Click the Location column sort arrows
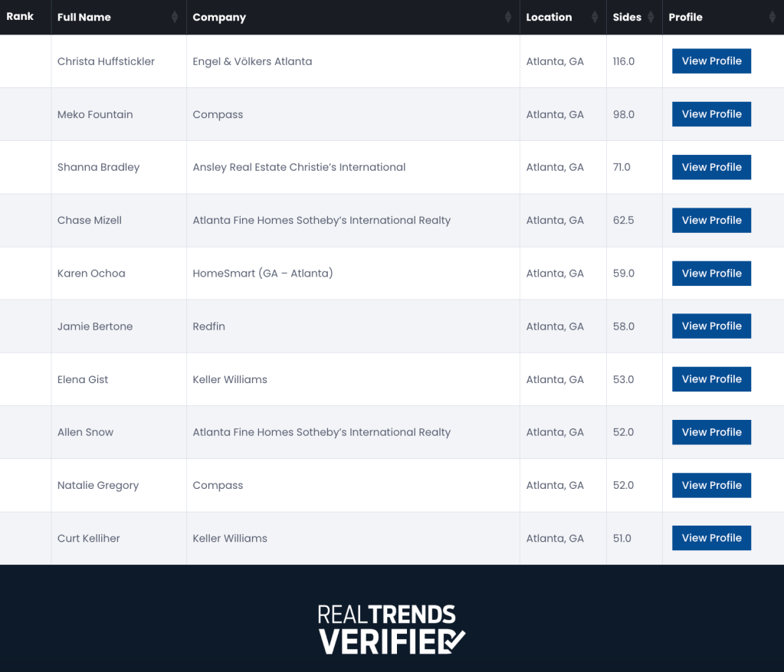 click(x=595, y=18)
